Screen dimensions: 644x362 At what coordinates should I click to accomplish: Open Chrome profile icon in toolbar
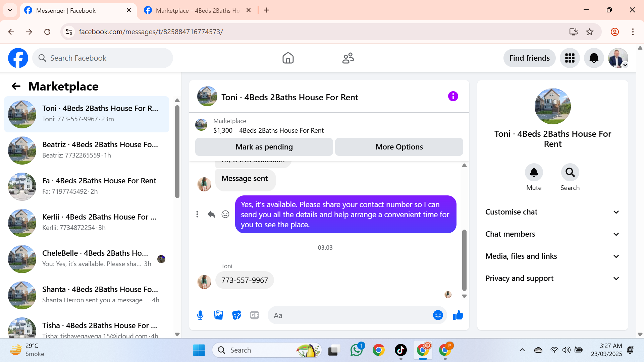614,32
